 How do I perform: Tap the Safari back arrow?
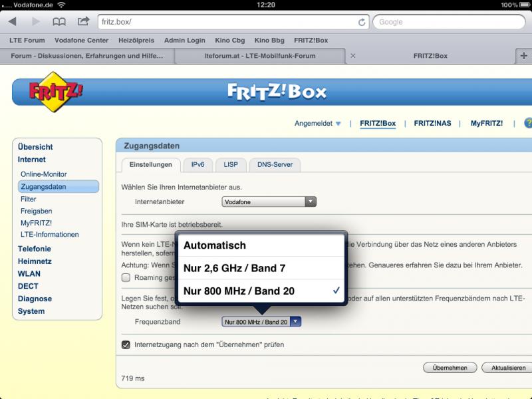coord(13,22)
